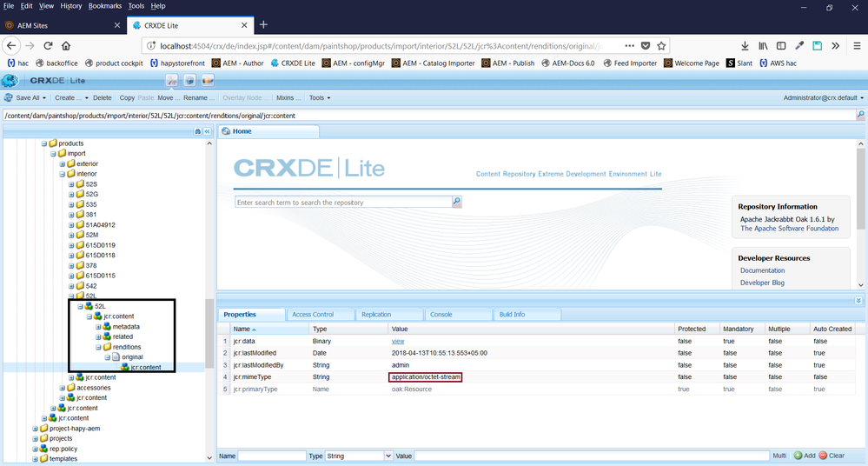Collapse the interior folder node
868x466 pixels.
tap(63, 174)
